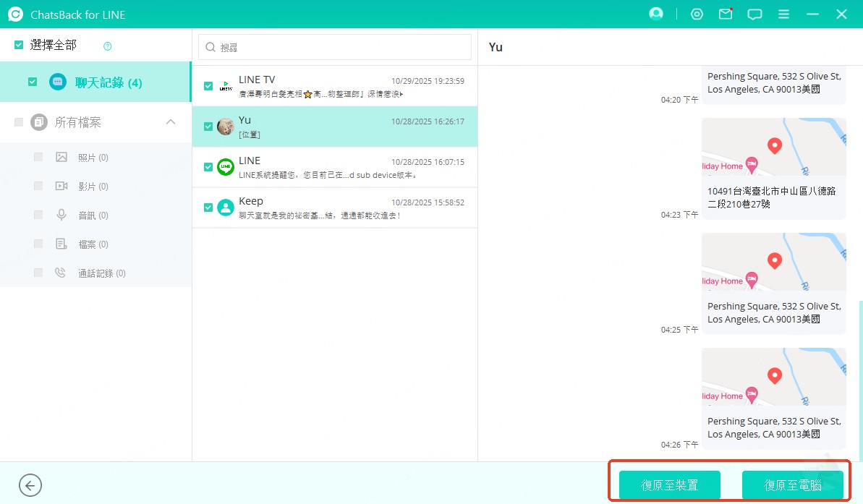Click the LINE TV avatar icon
The height and width of the screenshot is (504, 863).
click(x=226, y=86)
